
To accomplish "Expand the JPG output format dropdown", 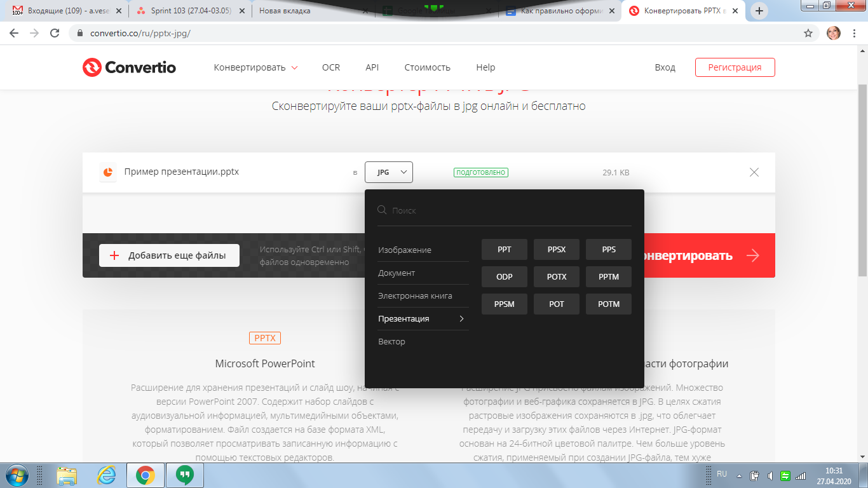I will (389, 172).
